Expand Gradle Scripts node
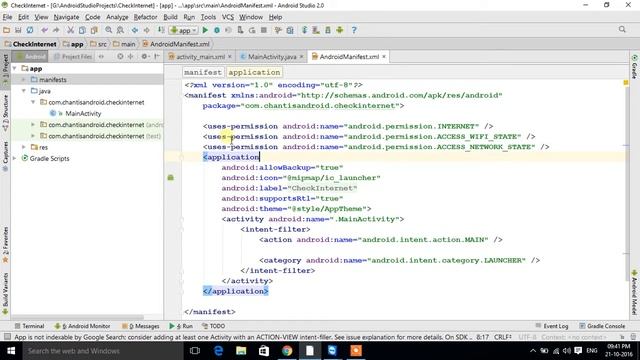The image size is (640, 360). 15,158
